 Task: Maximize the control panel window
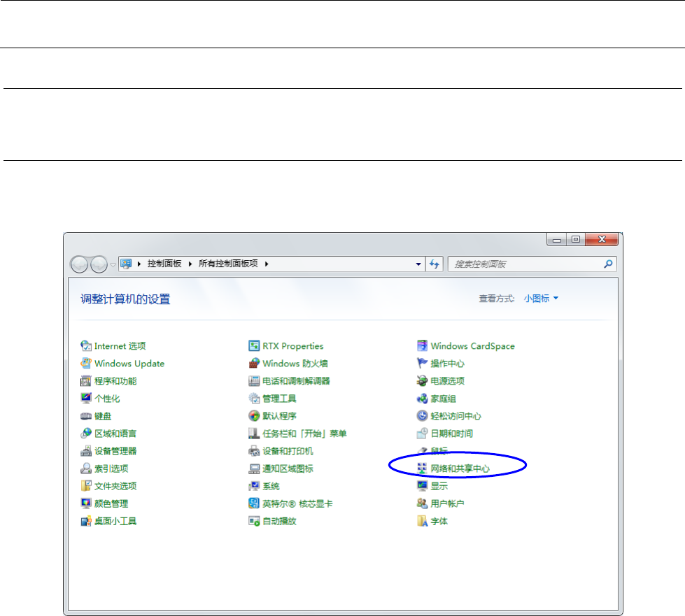point(576,239)
